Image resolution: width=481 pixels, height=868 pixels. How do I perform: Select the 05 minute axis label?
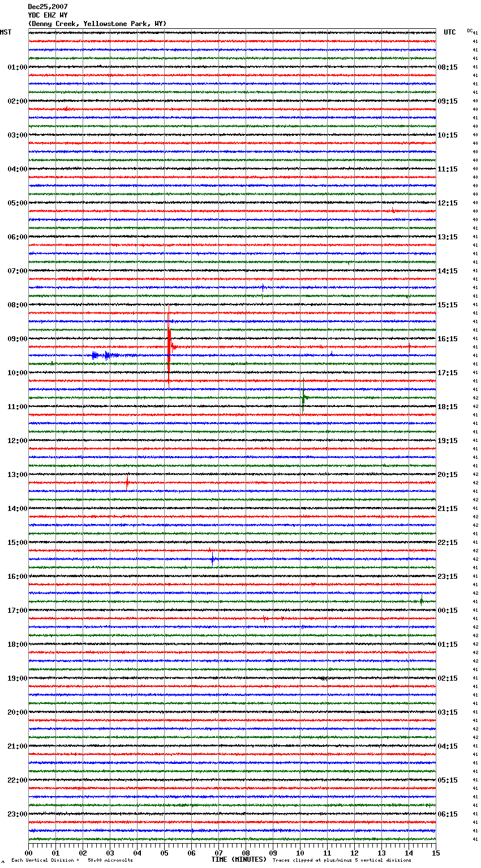pyautogui.click(x=164, y=853)
